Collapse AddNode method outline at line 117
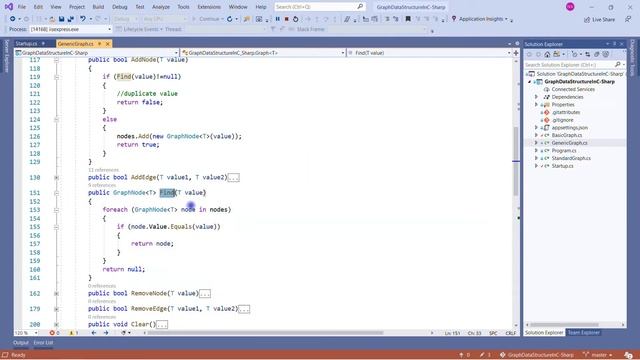640x360 pixels. (x=56, y=60)
